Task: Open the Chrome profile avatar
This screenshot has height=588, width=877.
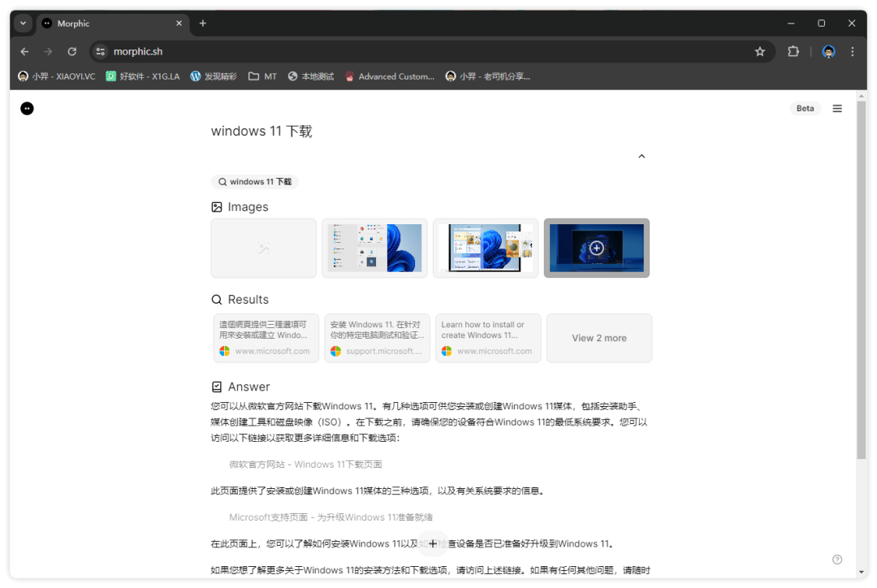Action: (x=828, y=51)
